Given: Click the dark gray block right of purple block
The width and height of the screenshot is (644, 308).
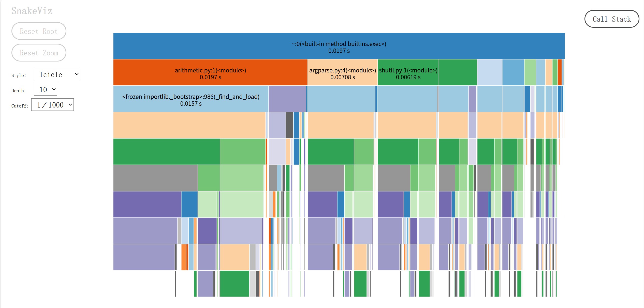Looking at the screenshot, I should click(289, 126).
